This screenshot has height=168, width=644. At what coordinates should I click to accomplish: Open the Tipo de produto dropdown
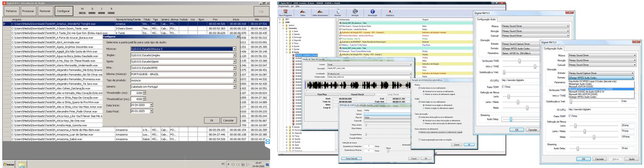tap(235, 80)
